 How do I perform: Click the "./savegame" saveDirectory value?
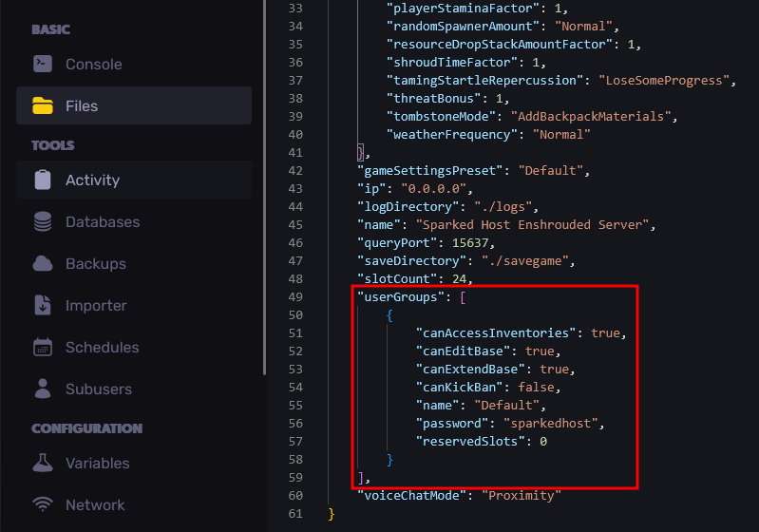525,261
